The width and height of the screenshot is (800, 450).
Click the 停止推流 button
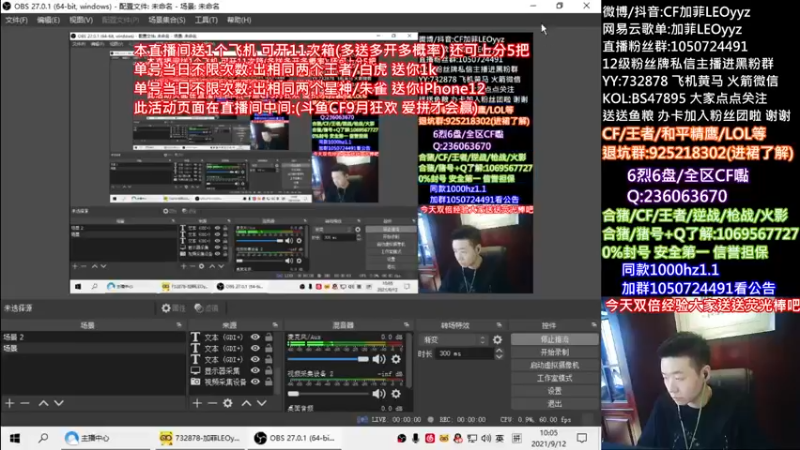click(555, 339)
